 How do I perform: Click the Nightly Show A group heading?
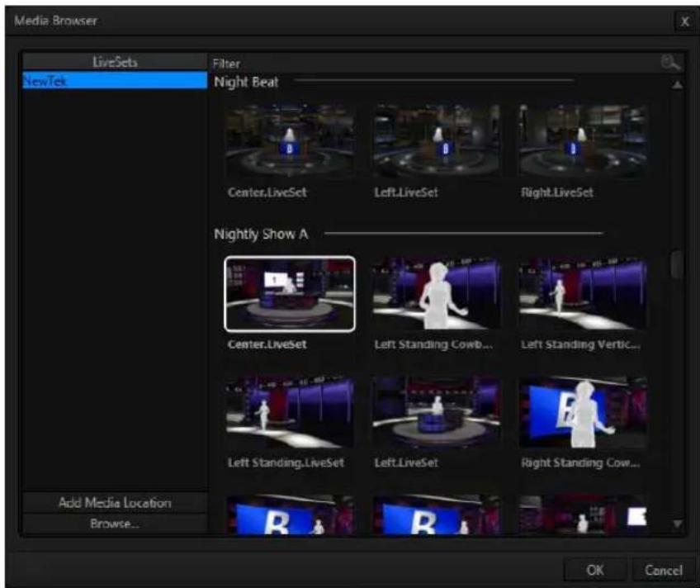pyautogui.click(x=261, y=234)
